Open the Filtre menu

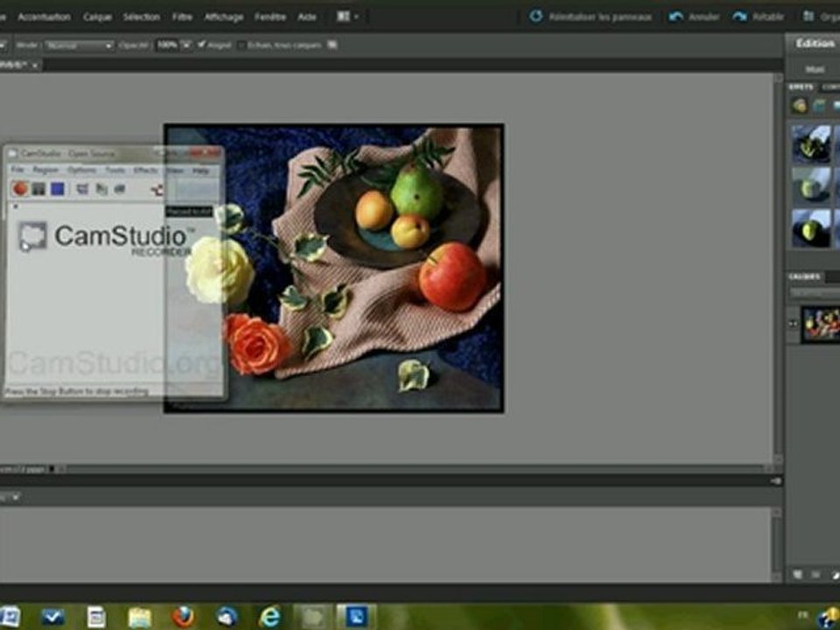point(182,17)
